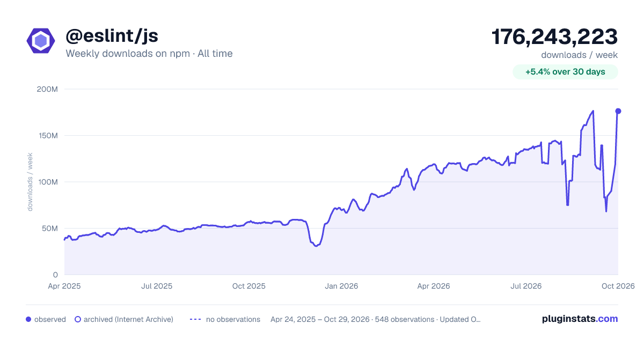Image resolution: width=644 pixels, height=338 pixels.
Task: Click the Jan 2026 x-axis label
Action: coord(341,286)
